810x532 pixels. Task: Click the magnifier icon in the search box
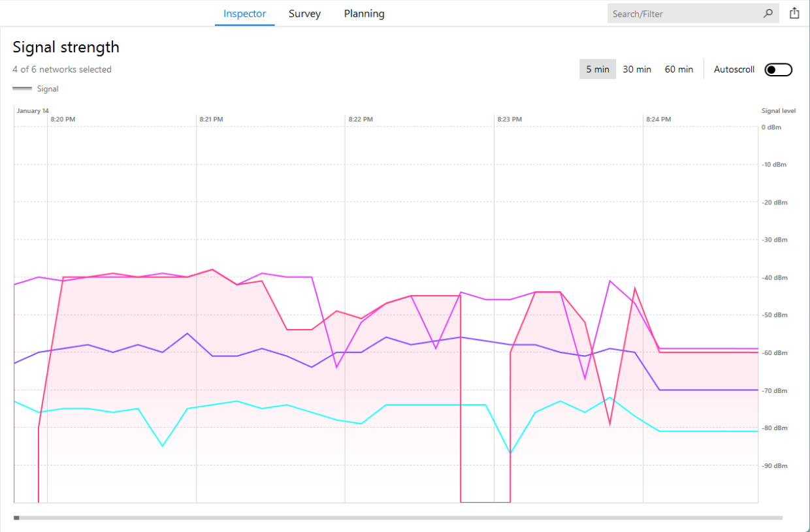768,13
